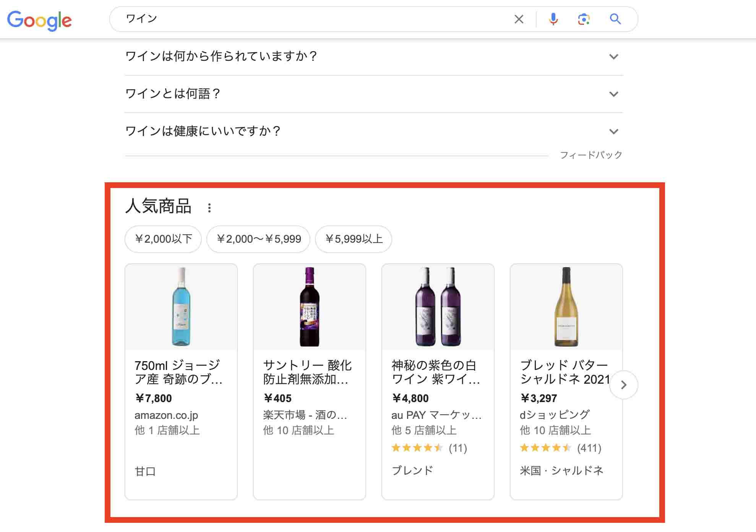Click the ブレンド label
The width and height of the screenshot is (756, 532).
(412, 470)
